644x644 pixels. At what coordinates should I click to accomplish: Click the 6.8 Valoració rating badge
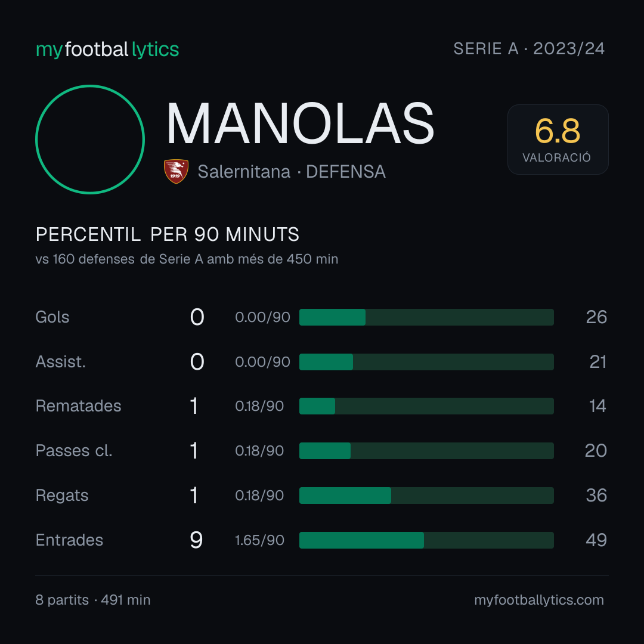[558, 140]
